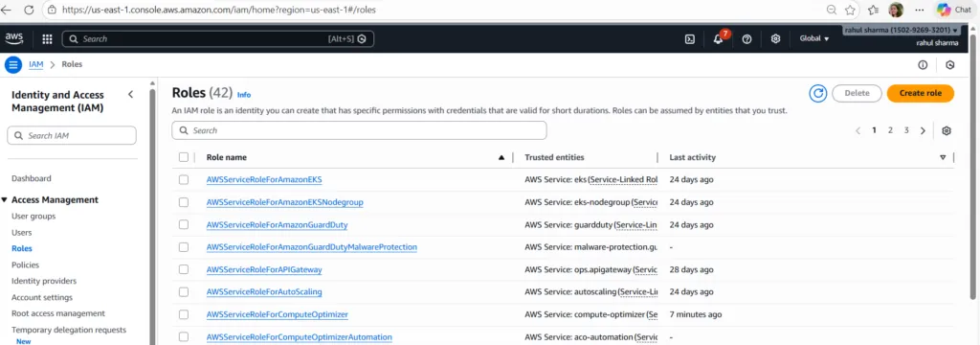Open the info panel icon
Screen dimensions: 980x345
click(x=923, y=65)
